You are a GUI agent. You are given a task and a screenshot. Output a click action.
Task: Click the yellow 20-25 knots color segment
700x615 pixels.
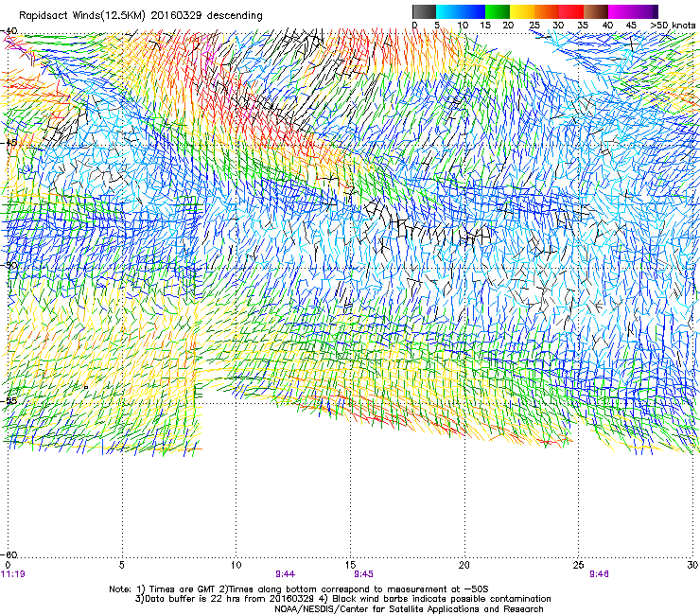click(522, 11)
